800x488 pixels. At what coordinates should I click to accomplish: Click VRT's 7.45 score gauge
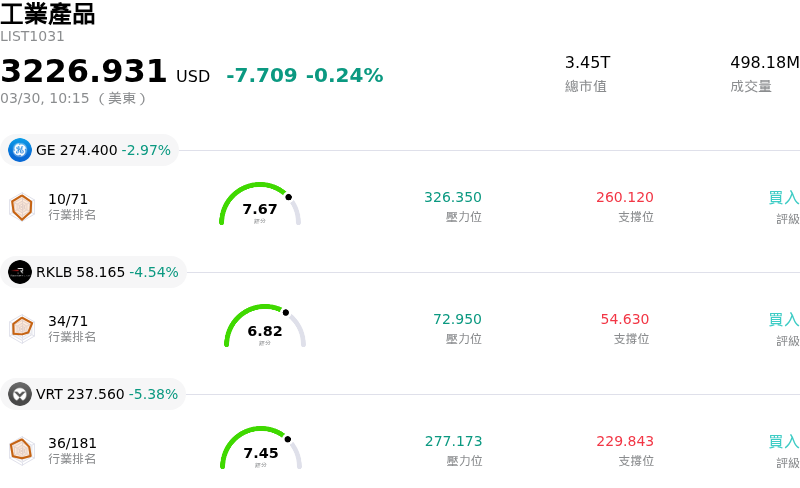(261, 450)
